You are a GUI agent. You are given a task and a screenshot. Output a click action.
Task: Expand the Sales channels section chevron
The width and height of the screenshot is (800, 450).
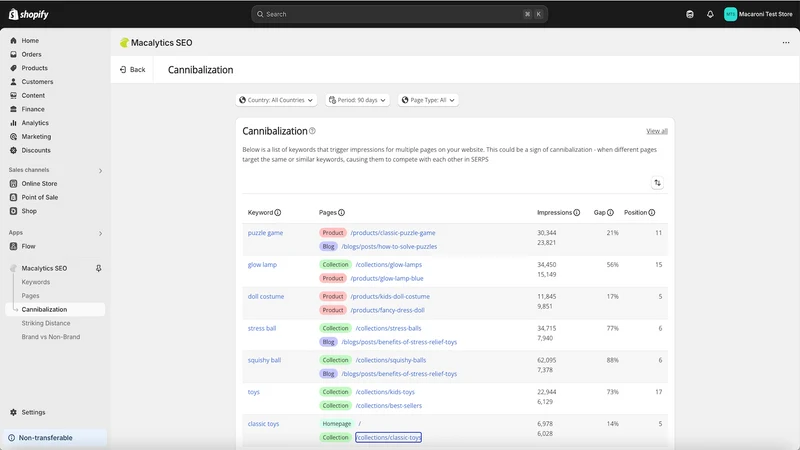pyautogui.click(x=100, y=170)
